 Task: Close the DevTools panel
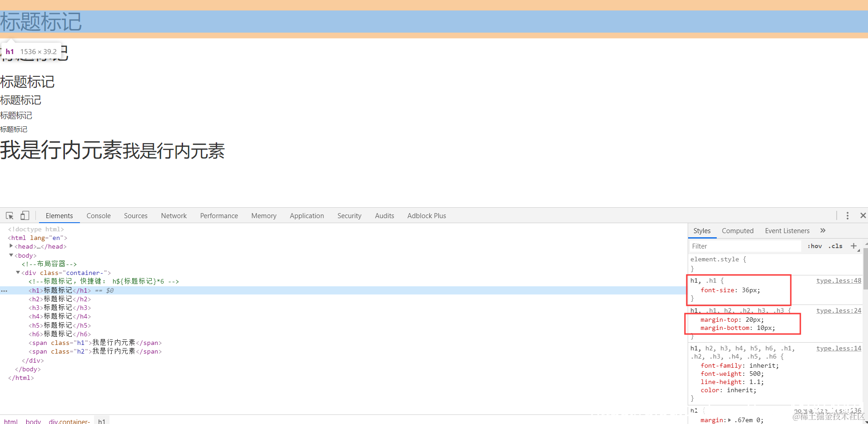[863, 215]
